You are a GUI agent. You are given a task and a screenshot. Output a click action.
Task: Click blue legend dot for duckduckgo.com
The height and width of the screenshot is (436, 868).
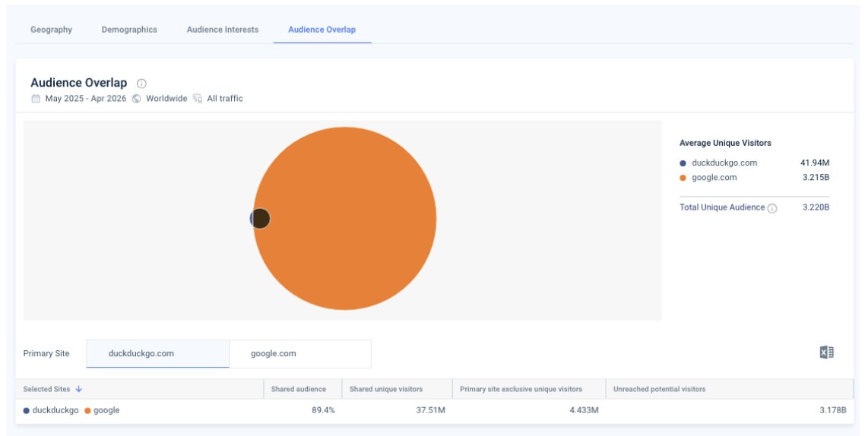(x=683, y=163)
